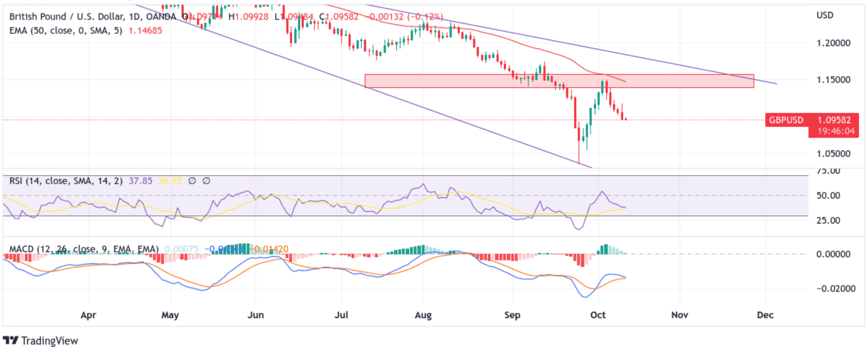Click the RSI value 37.85
The height and width of the screenshot is (364, 868).
click(x=141, y=181)
